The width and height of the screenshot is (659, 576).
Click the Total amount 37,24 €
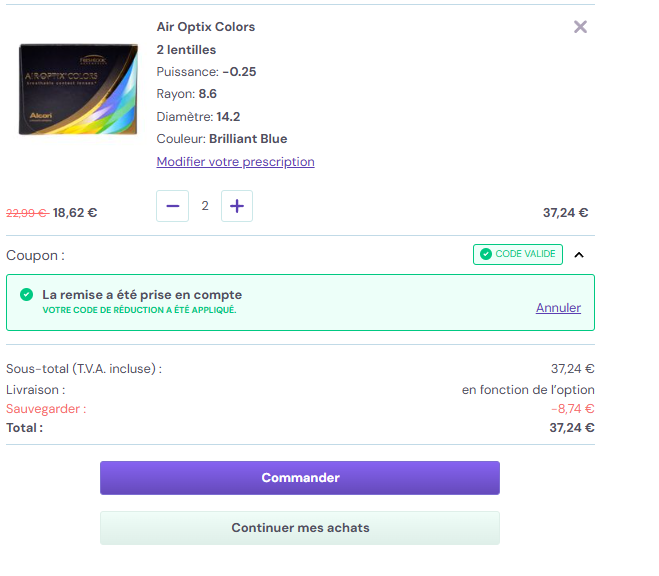pyautogui.click(x=572, y=428)
